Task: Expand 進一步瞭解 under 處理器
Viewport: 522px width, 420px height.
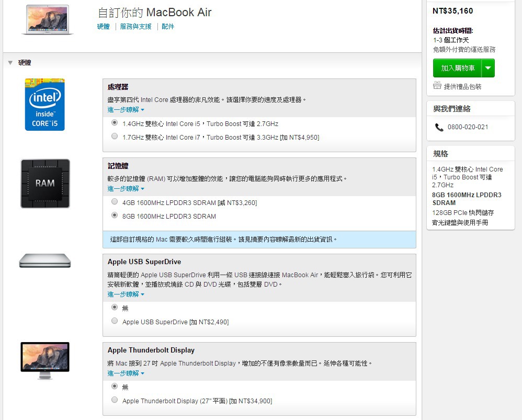Action: pos(126,109)
